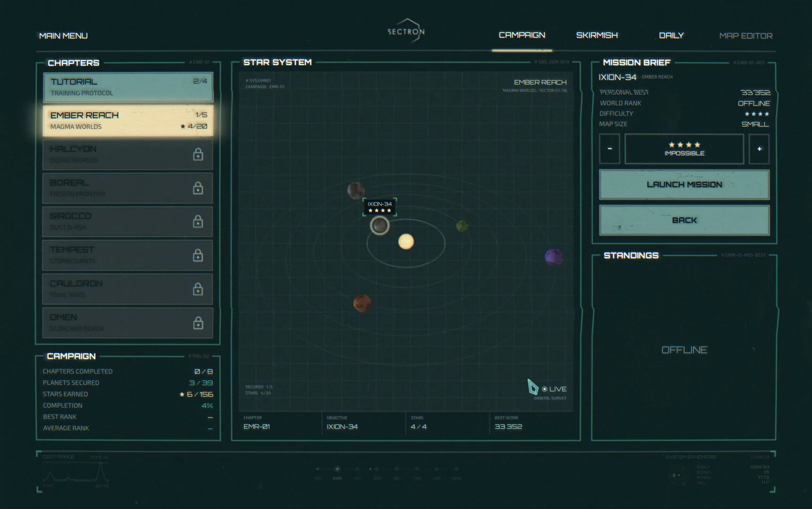Return to Main Menu
812x509 pixels.
(63, 36)
